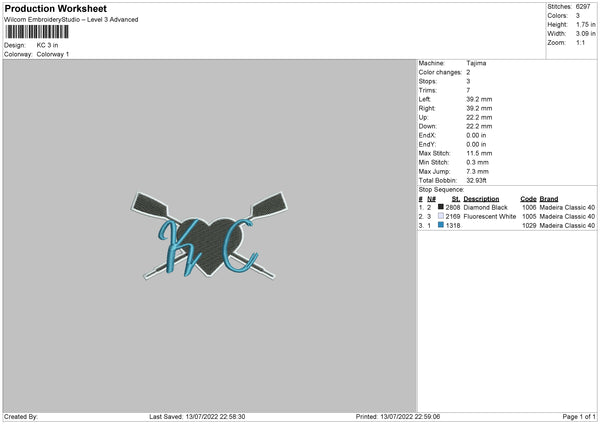
Task: Click the blue letter C in the design
Action: point(240,245)
